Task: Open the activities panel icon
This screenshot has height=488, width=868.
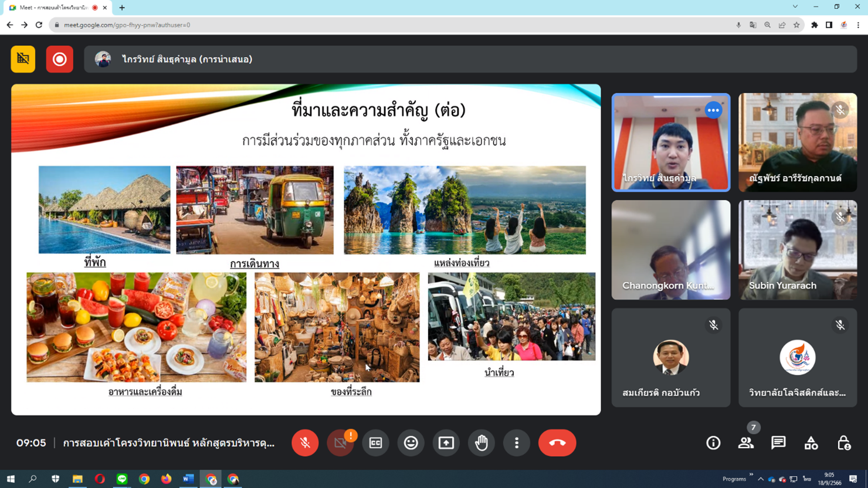Action: pos(811,443)
